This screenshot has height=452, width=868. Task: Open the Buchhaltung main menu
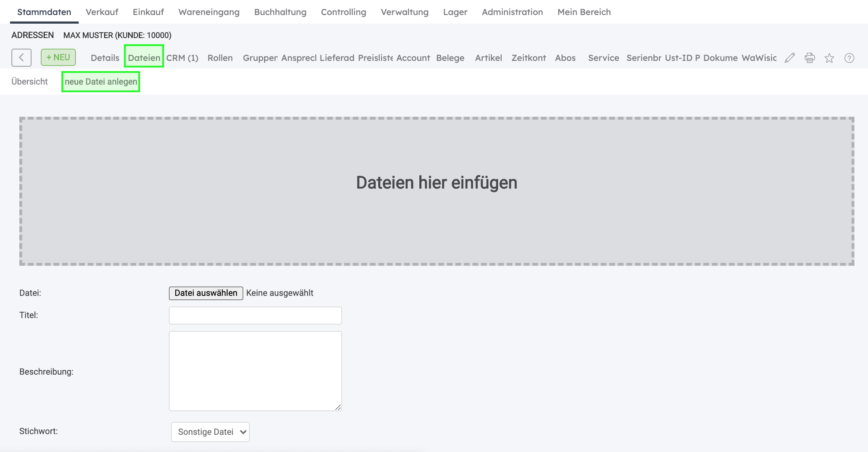[x=280, y=12]
